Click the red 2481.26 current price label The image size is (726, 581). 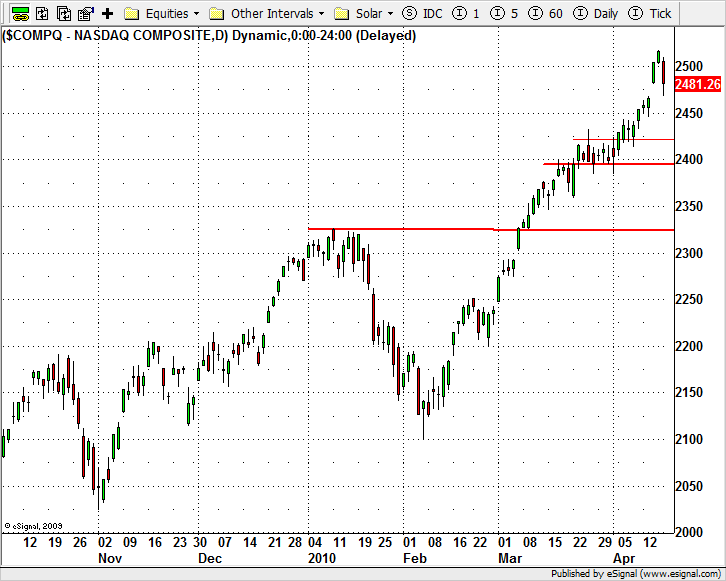pos(698,84)
